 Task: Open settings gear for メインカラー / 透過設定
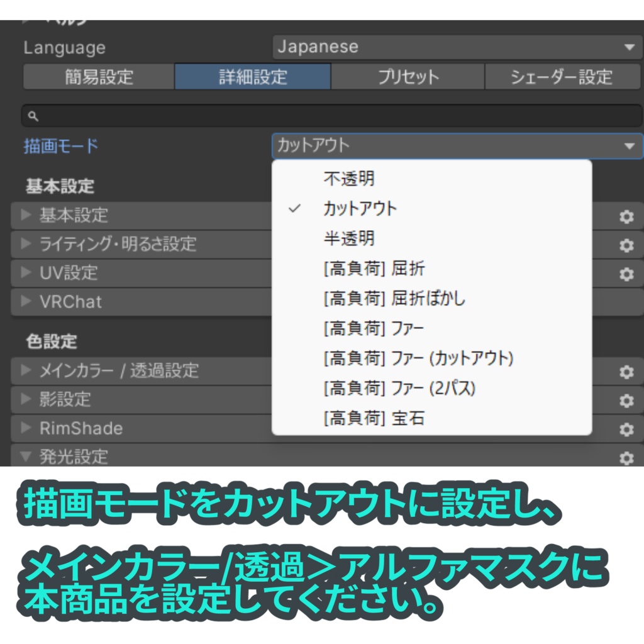click(x=626, y=372)
